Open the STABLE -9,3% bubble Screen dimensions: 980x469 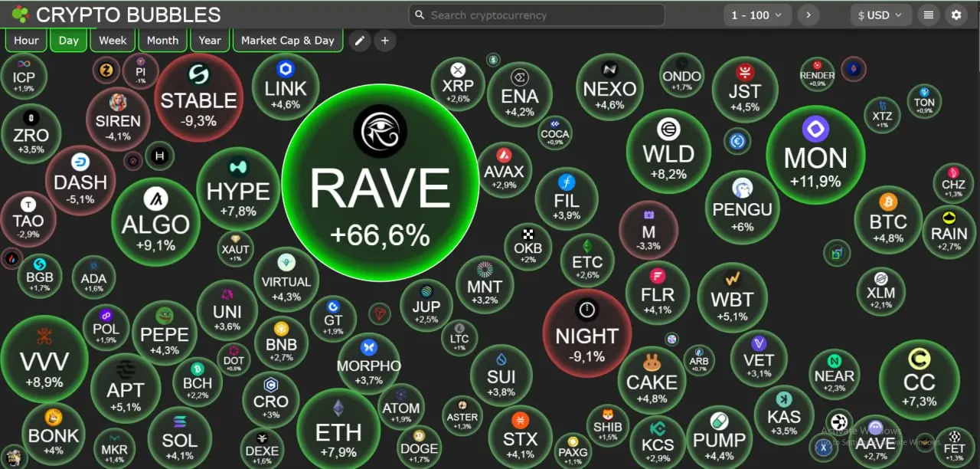click(x=198, y=97)
